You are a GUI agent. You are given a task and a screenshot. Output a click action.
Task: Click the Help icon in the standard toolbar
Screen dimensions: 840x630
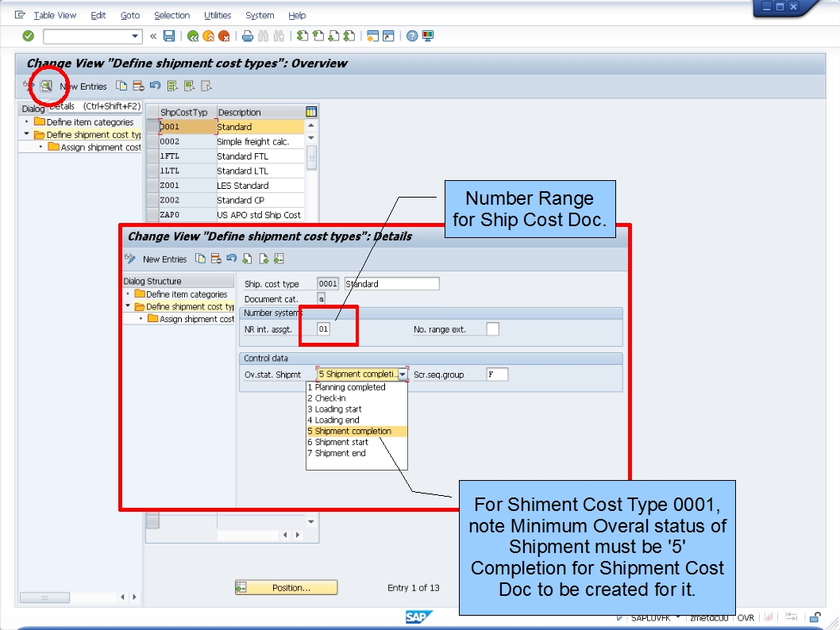point(410,35)
